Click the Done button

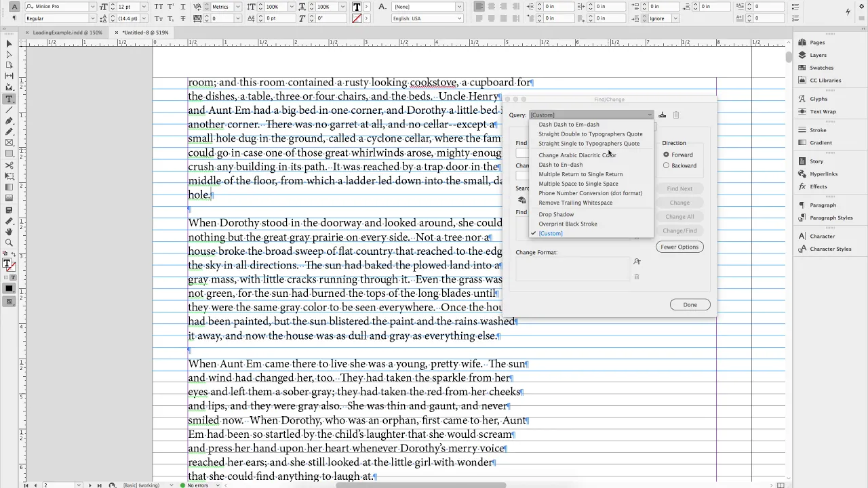[690, 304]
